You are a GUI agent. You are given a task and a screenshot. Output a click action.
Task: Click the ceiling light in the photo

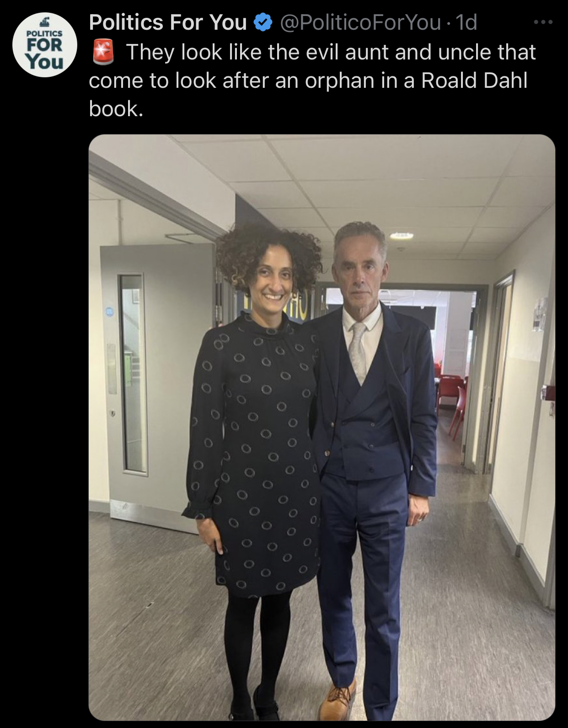(x=401, y=236)
